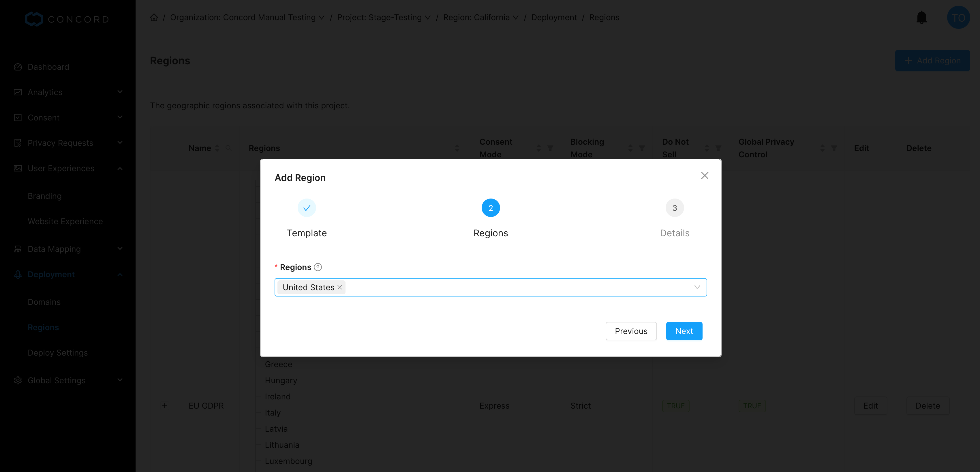Expand the EU GDPR row with the plus
980x472 pixels.
point(165,405)
